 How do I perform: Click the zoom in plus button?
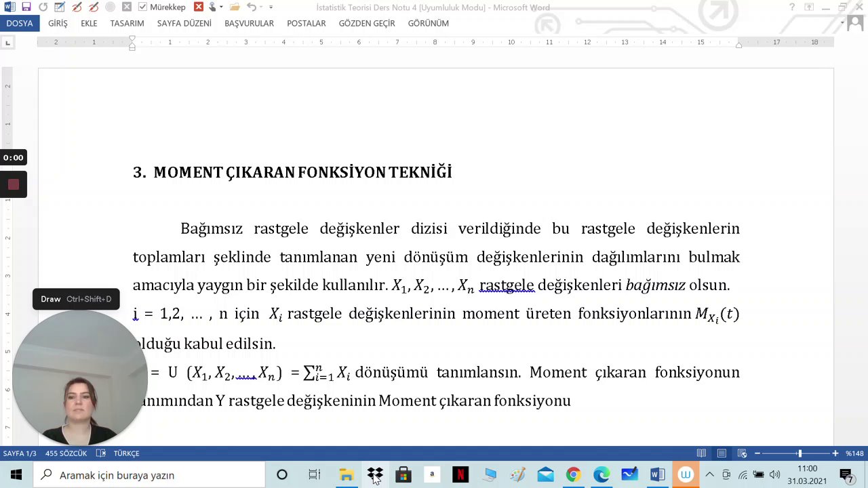(835, 453)
